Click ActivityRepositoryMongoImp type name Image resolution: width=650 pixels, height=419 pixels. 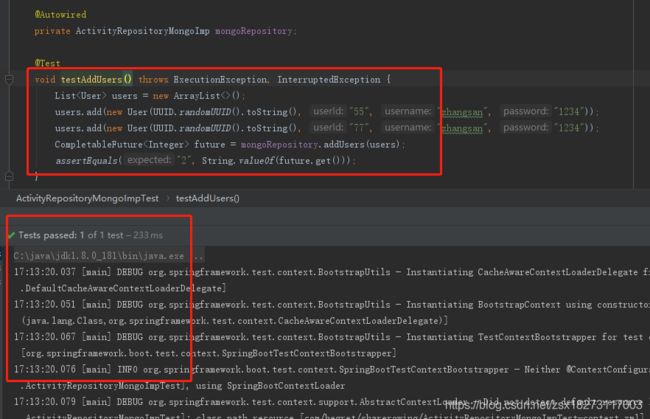pos(143,31)
